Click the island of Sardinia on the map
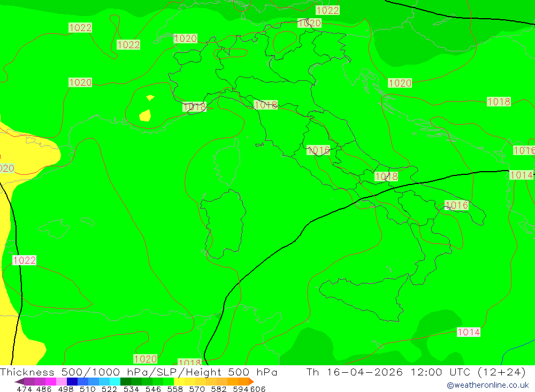 pos(224,224)
